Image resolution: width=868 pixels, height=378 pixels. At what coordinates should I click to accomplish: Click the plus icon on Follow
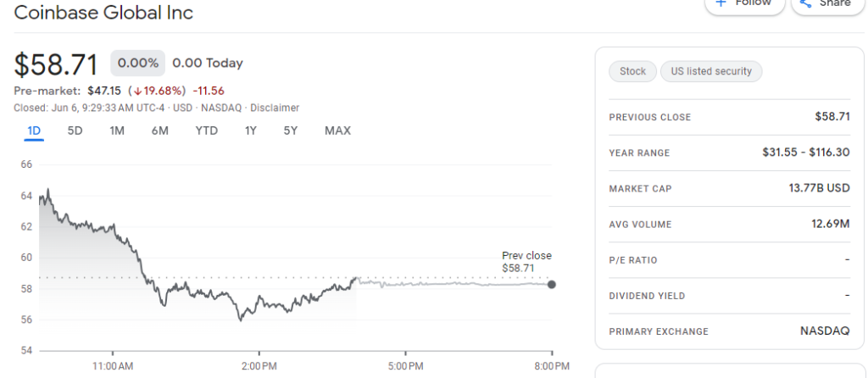click(721, 3)
